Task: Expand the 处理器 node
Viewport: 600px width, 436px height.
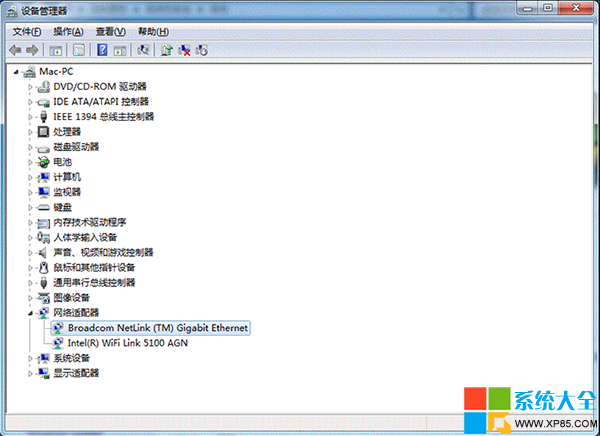Action: [30, 132]
